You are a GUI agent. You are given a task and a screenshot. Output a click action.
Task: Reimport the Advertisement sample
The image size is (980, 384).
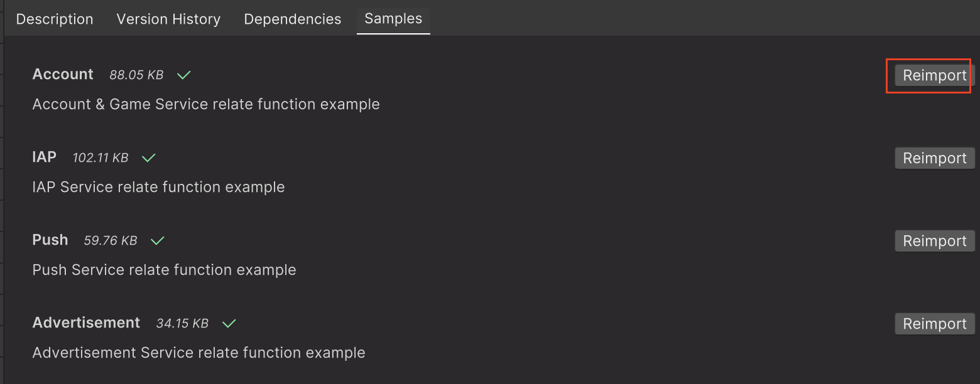[x=934, y=324]
